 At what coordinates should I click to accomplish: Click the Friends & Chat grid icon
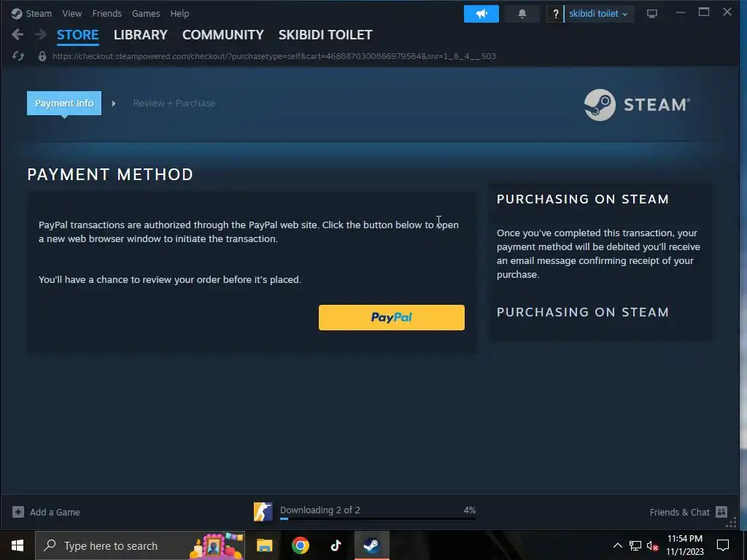[x=721, y=512]
